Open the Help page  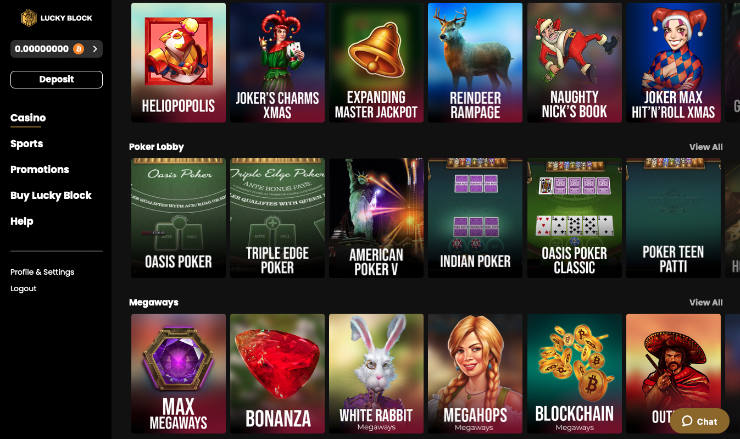coord(22,221)
